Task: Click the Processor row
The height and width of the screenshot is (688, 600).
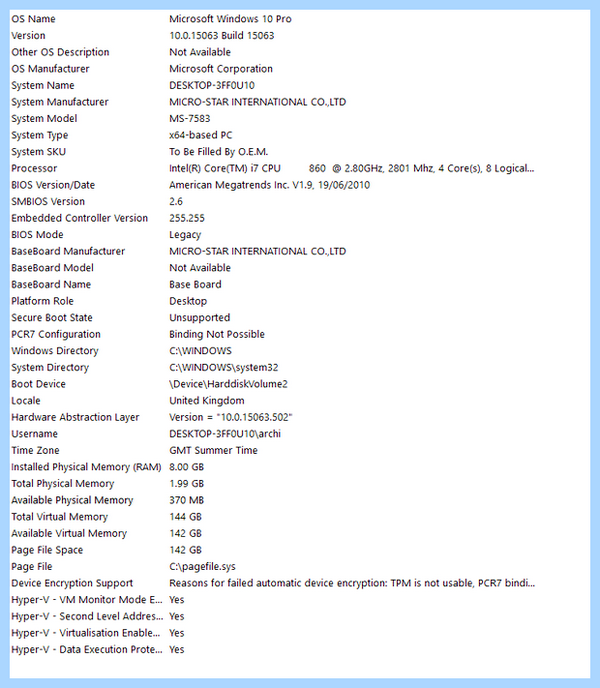Action: (300, 168)
